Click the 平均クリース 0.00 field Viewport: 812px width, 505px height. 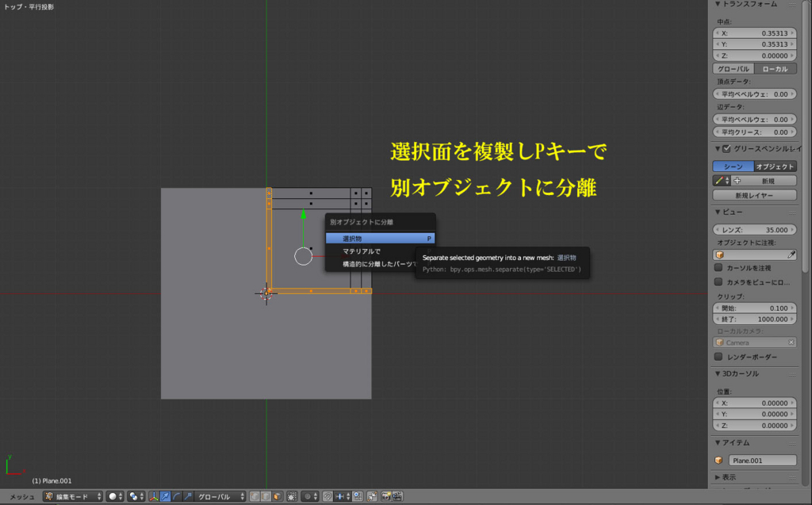click(755, 132)
